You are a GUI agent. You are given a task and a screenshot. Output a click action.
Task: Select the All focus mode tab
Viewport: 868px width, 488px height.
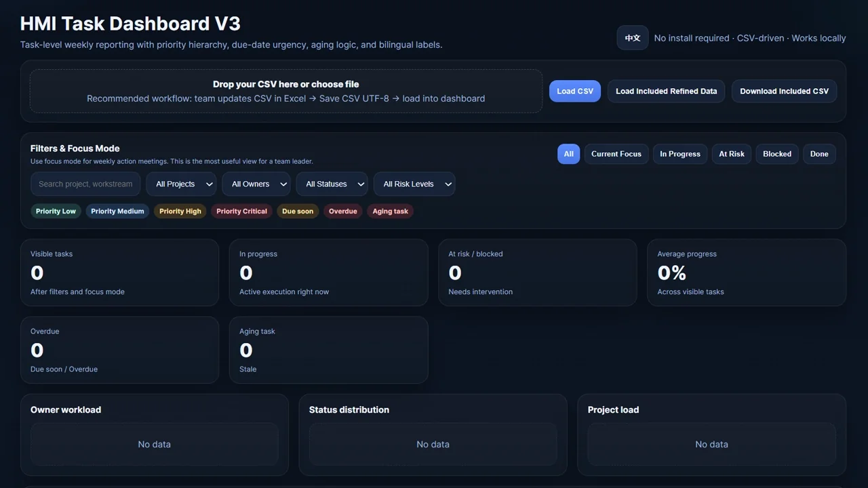(x=569, y=154)
